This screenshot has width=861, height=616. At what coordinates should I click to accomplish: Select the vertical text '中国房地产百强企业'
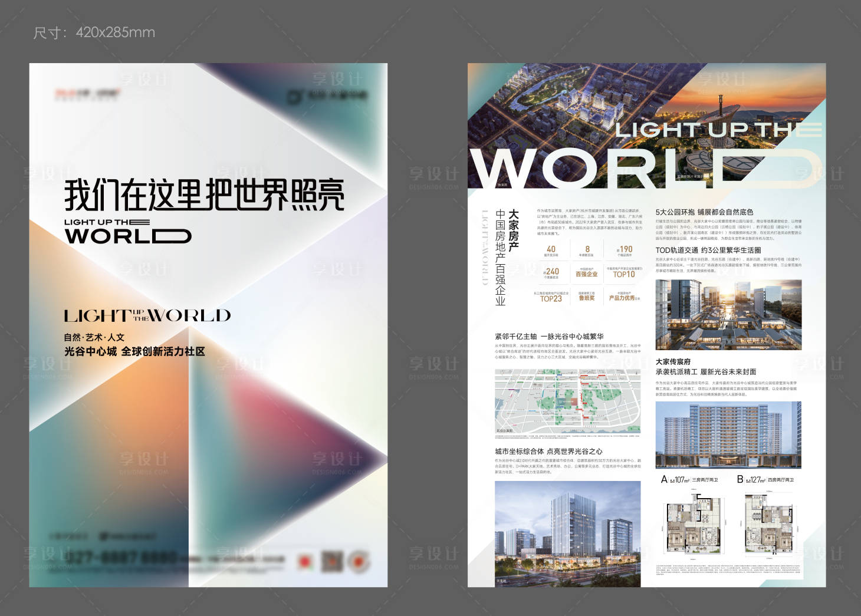[x=501, y=258]
